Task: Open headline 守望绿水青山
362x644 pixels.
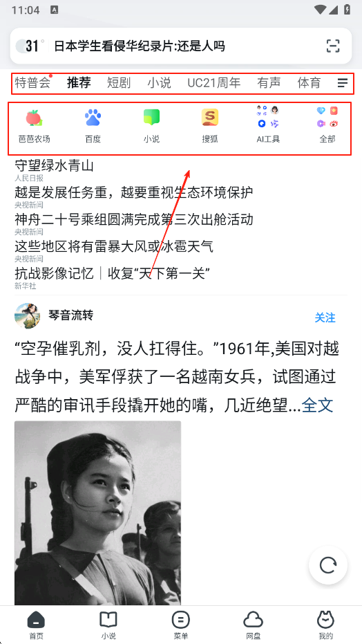Action: click(x=54, y=165)
